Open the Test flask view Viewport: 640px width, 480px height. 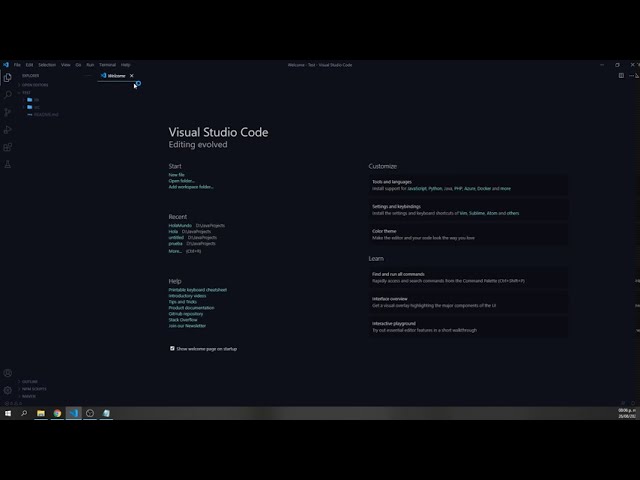point(7,164)
